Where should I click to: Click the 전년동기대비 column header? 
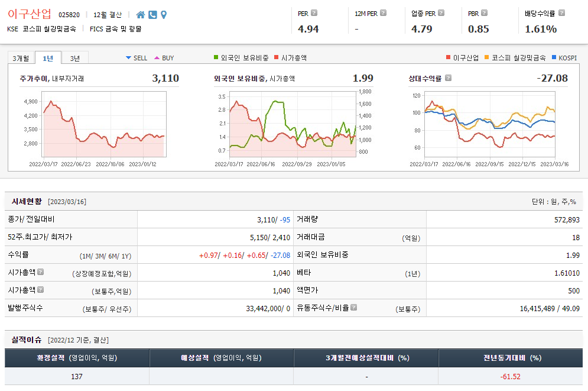coord(511,358)
